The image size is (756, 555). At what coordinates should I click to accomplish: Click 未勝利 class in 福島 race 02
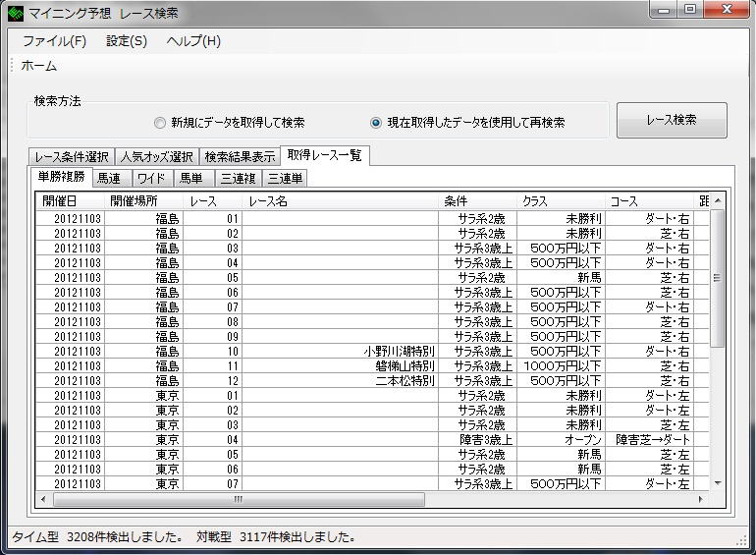point(562,234)
